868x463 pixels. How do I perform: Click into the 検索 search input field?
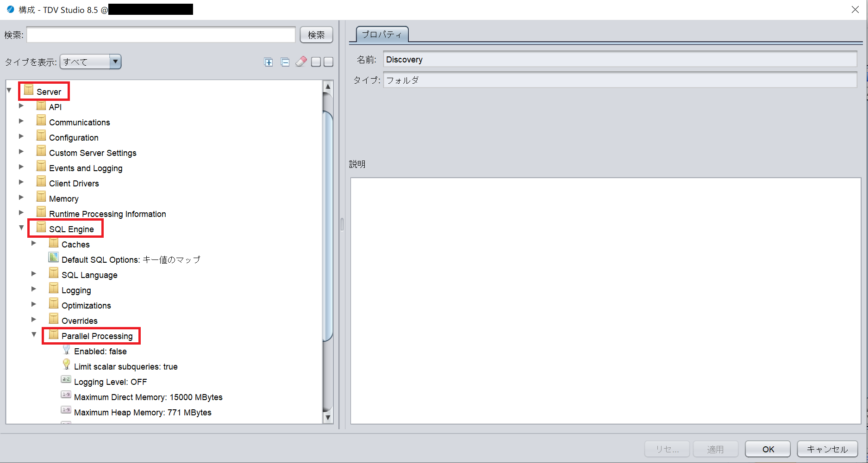[161, 35]
